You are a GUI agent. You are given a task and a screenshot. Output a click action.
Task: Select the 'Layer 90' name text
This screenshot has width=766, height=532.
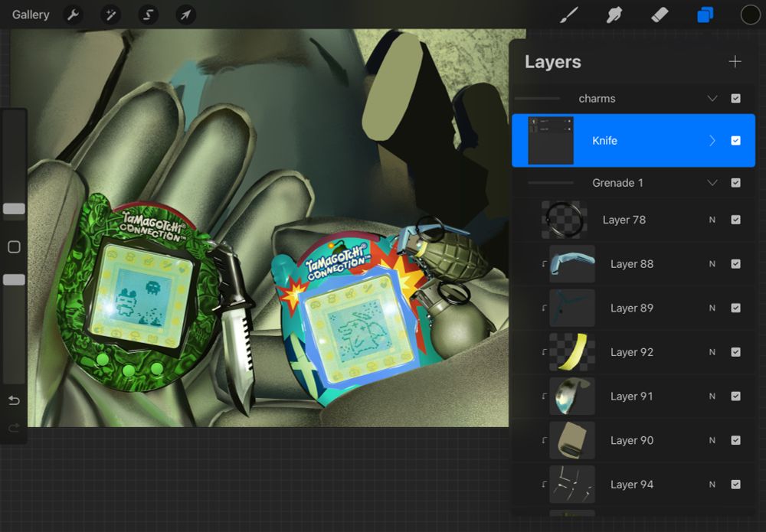(x=632, y=440)
